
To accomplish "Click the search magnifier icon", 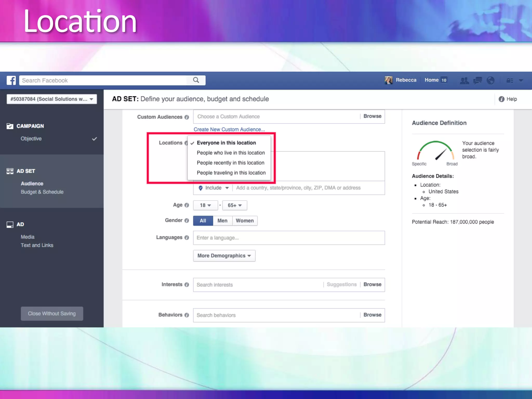I will [x=196, y=80].
